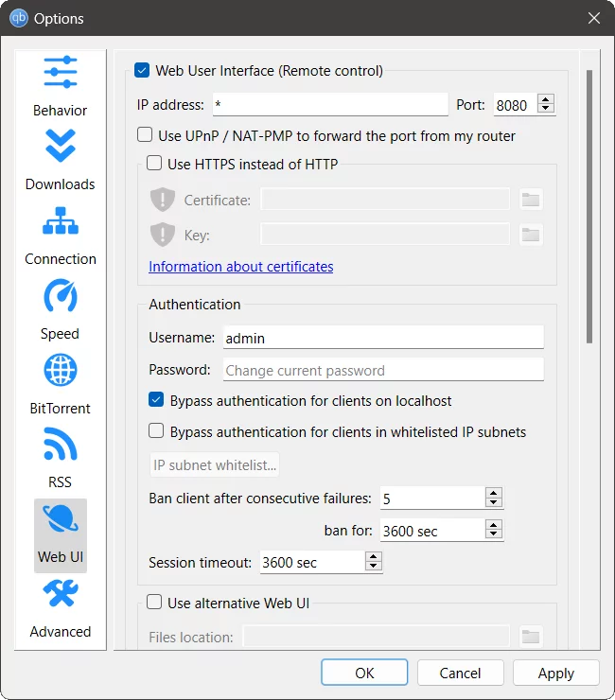Image resolution: width=615 pixels, height=700 pixels.
Task: Decrease the ban for duration
Action: pyautogui.click(x=494, y=534)
